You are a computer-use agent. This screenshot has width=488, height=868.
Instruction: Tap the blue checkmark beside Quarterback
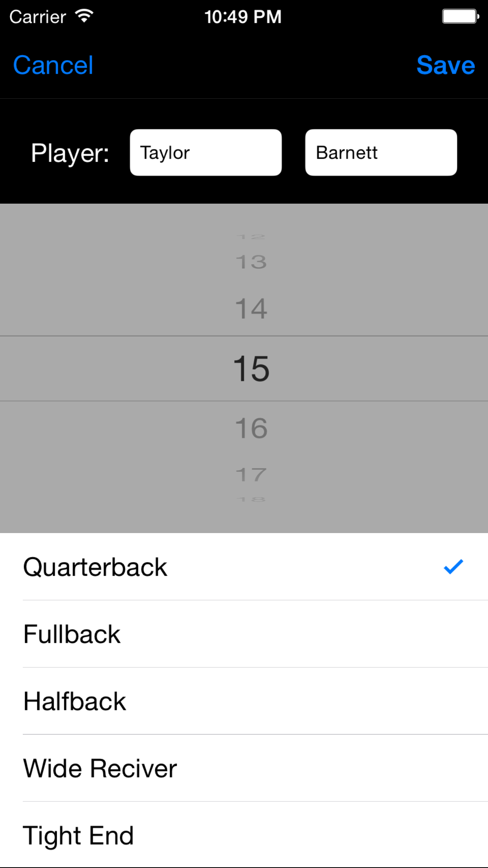[x=453, y=567]
